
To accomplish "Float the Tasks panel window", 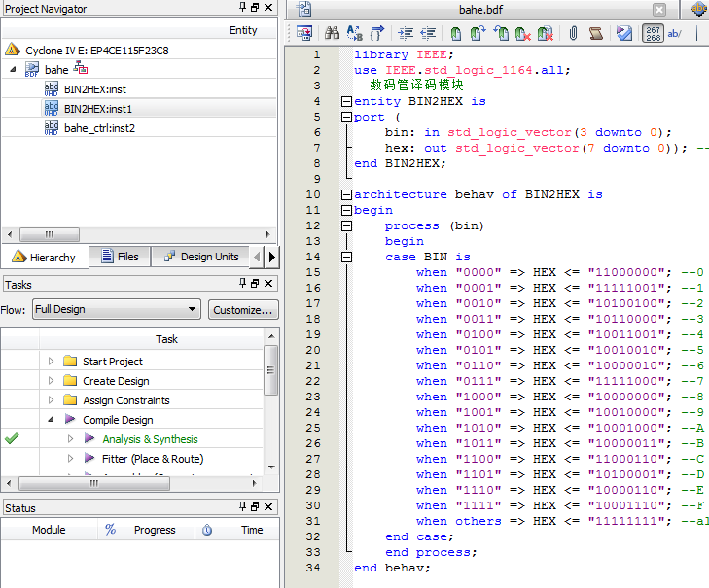I will click(x=255, y=284).
